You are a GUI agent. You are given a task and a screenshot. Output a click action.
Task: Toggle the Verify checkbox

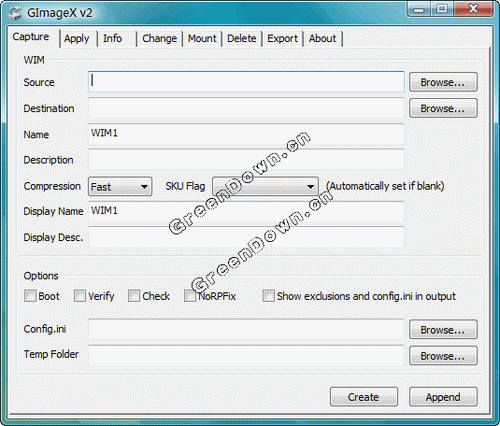tap(80, 296)
